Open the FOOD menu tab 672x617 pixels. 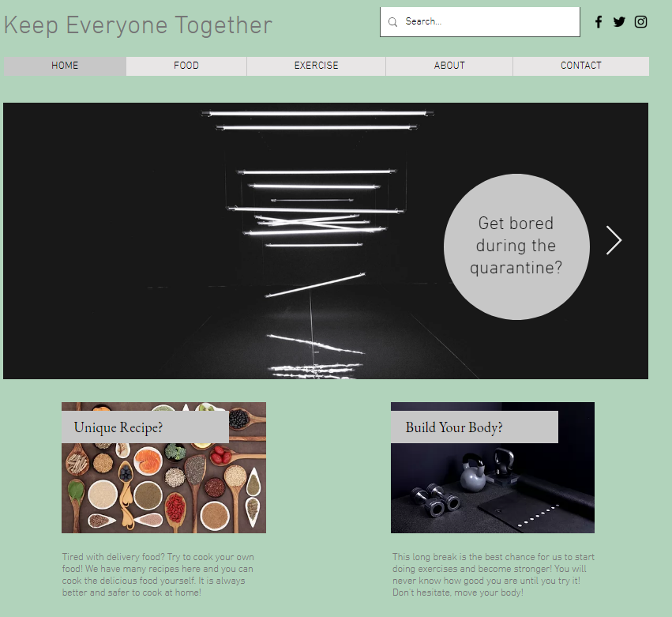186,66
